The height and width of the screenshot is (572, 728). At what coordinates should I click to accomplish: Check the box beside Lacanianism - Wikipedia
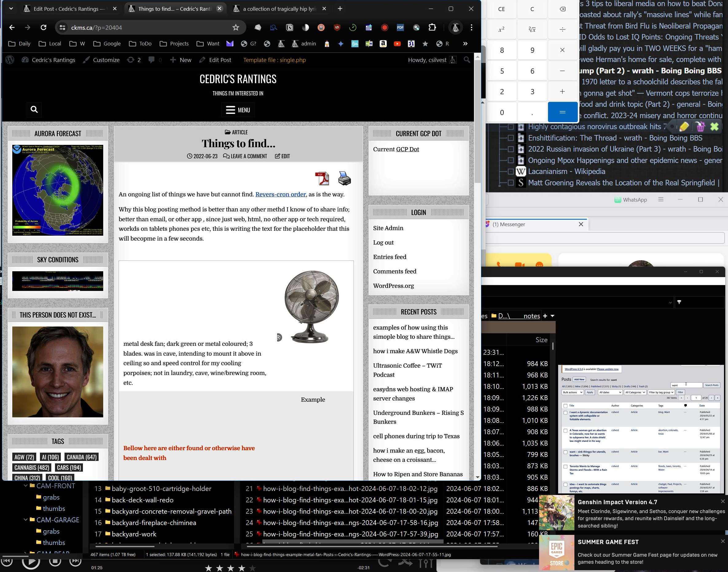coord(511,172)
